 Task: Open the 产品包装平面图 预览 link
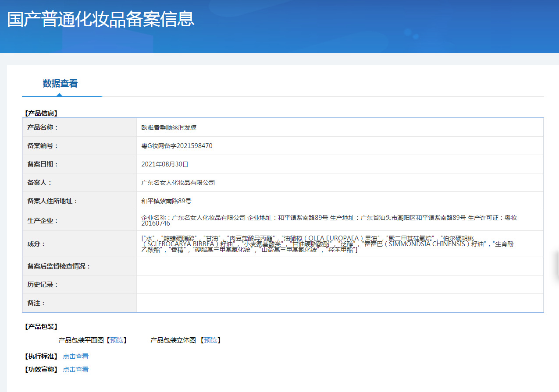click(x=116, y=340)
